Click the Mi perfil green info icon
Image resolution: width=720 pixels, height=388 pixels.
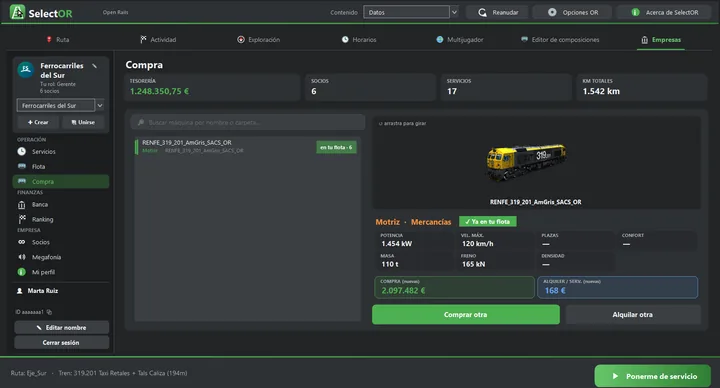[x=22, y=272]
